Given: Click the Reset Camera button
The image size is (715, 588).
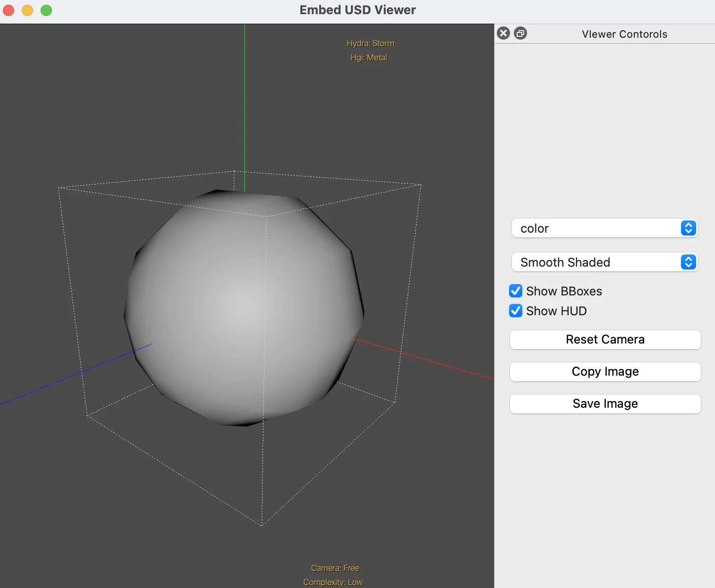Looking at the screenshot, I should tap(605, 340).
